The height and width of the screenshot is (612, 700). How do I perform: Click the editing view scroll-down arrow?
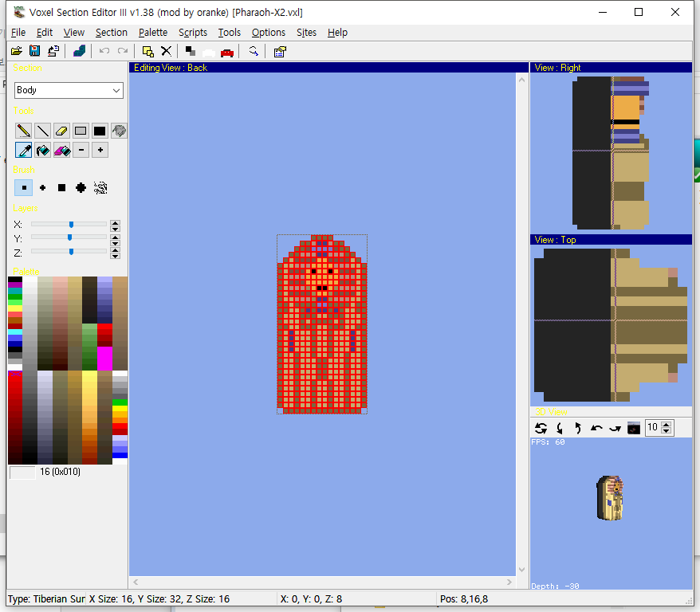[521, 570]
